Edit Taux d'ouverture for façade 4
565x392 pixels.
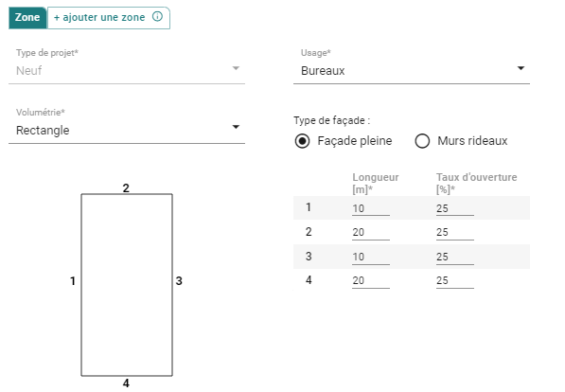tap(454, 280)
